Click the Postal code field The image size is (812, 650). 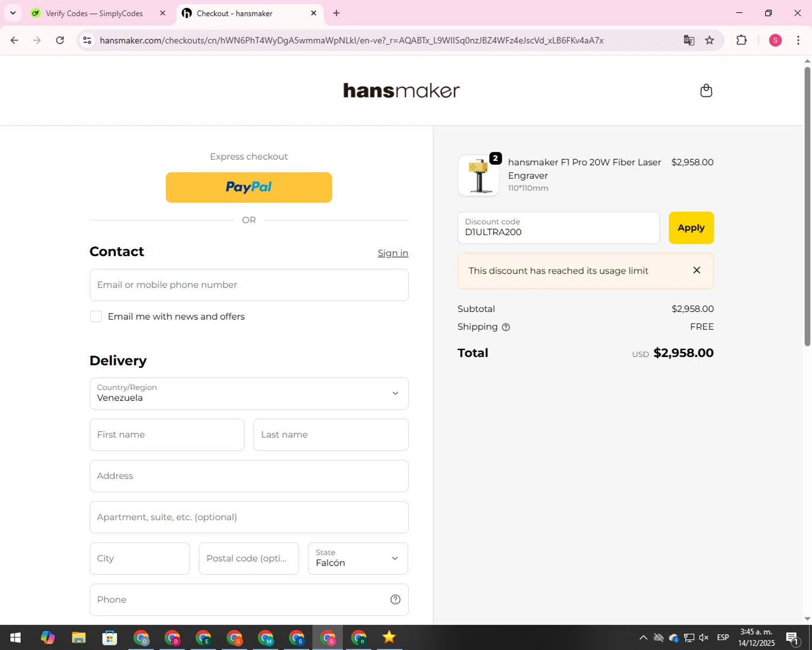click(248, 558)
